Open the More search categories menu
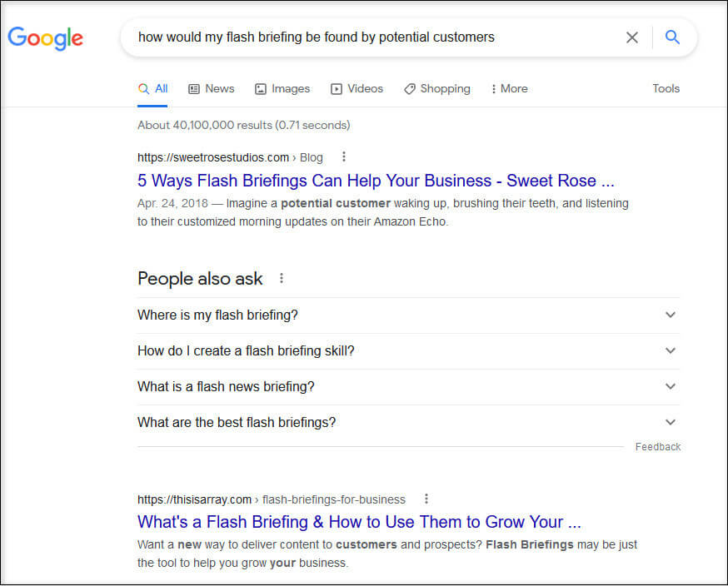 (x=509, y=88)
